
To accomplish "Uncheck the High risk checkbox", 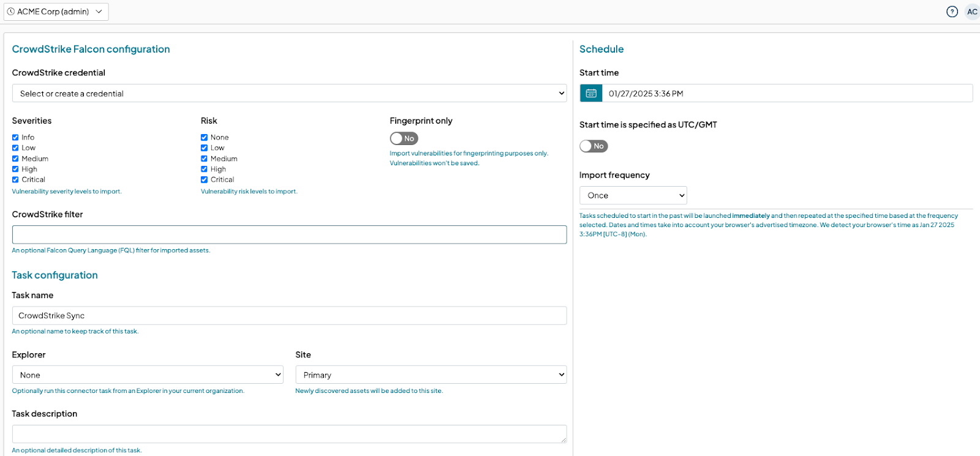I will (204, 169).
